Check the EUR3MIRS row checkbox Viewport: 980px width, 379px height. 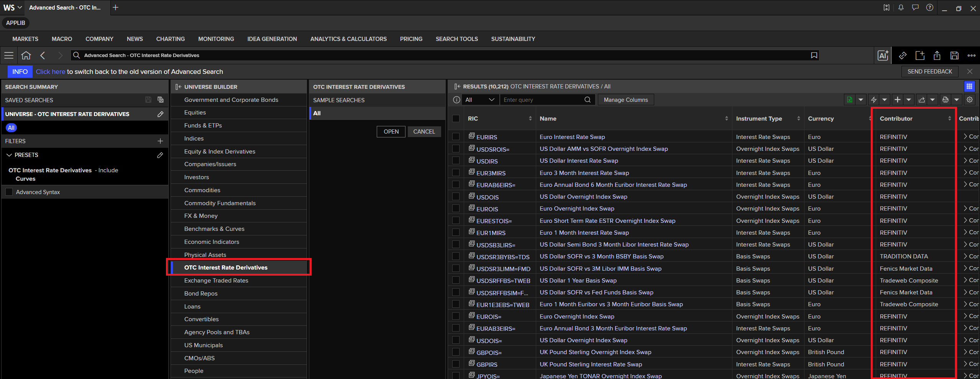pyautogui.click(x=456, y=173)
